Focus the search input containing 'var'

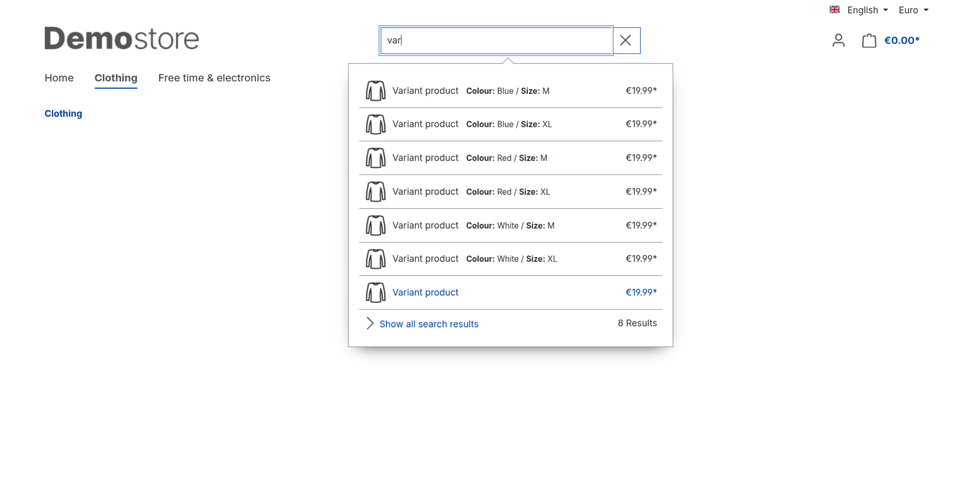click(x=496, y=40)
